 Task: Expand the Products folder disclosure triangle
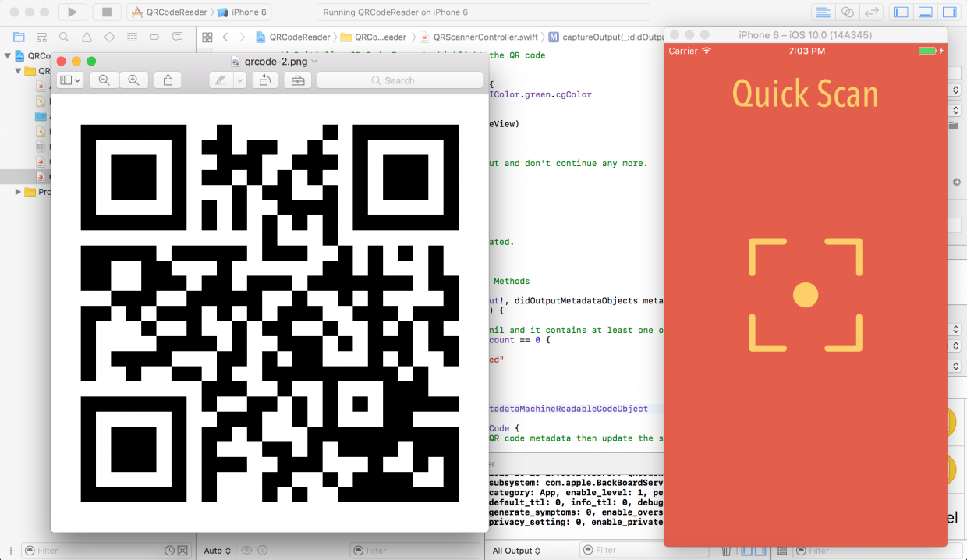pos(18,192)
